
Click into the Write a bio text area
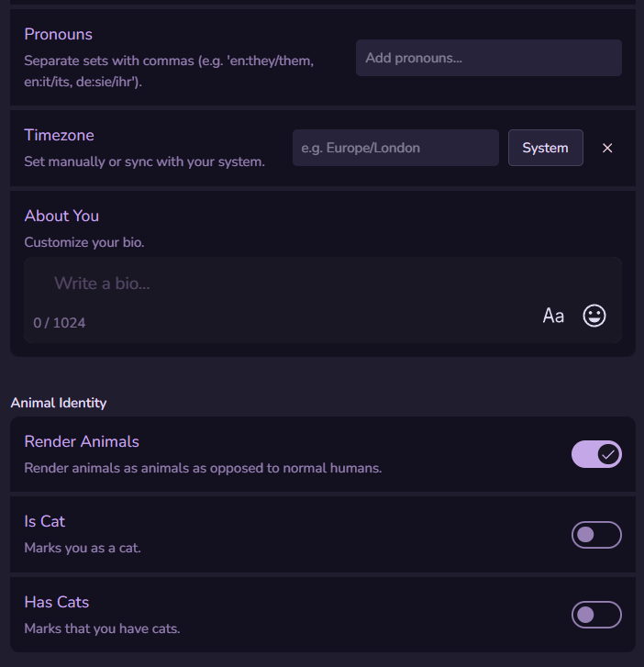(275, 283)
